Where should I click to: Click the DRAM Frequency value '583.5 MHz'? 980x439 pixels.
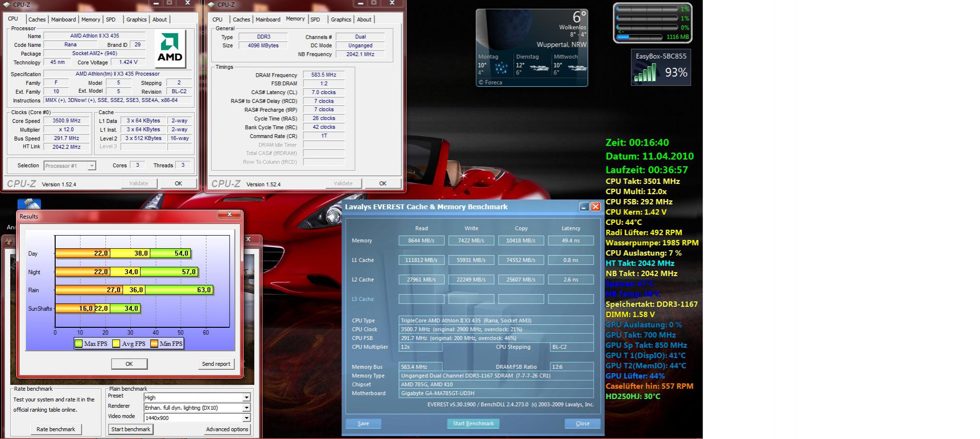pos(324,75)
